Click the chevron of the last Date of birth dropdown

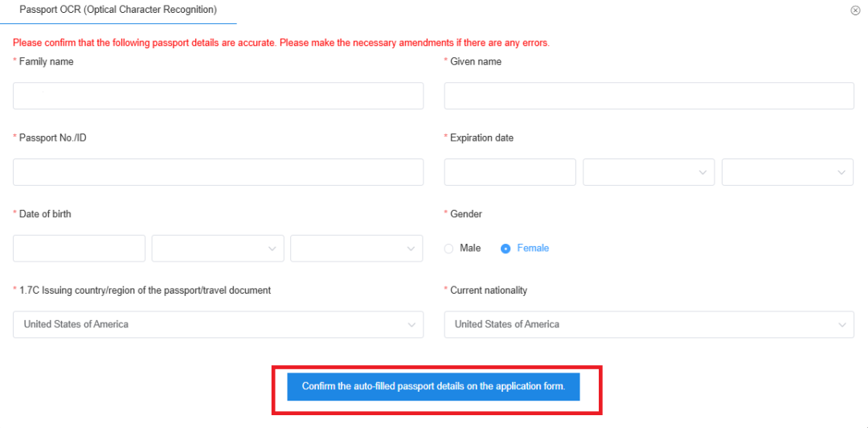[x=411, y=249]
